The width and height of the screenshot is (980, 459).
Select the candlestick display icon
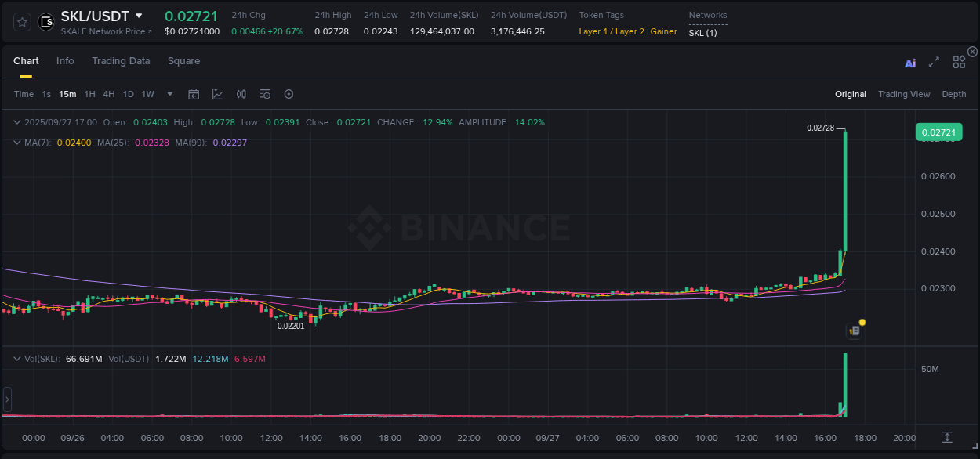point(241,93)
